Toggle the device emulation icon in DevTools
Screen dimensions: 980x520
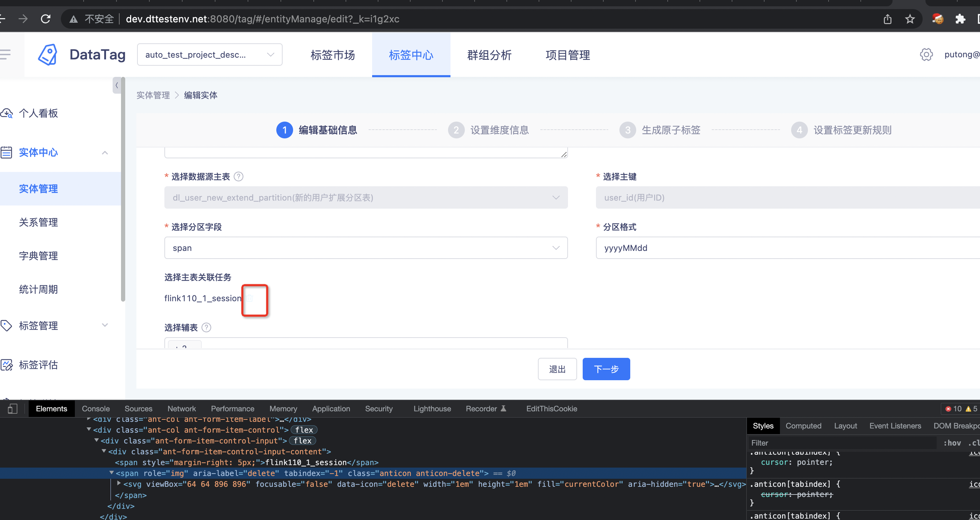(12, 409)
